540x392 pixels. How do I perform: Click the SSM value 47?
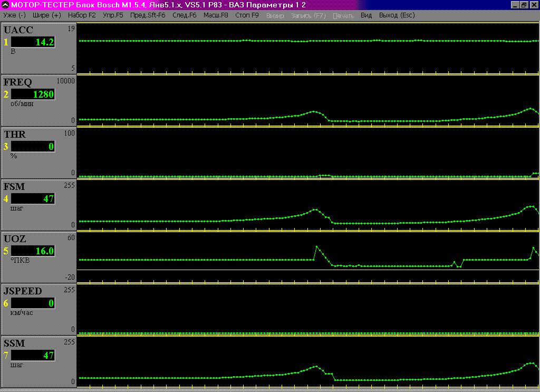33,356
